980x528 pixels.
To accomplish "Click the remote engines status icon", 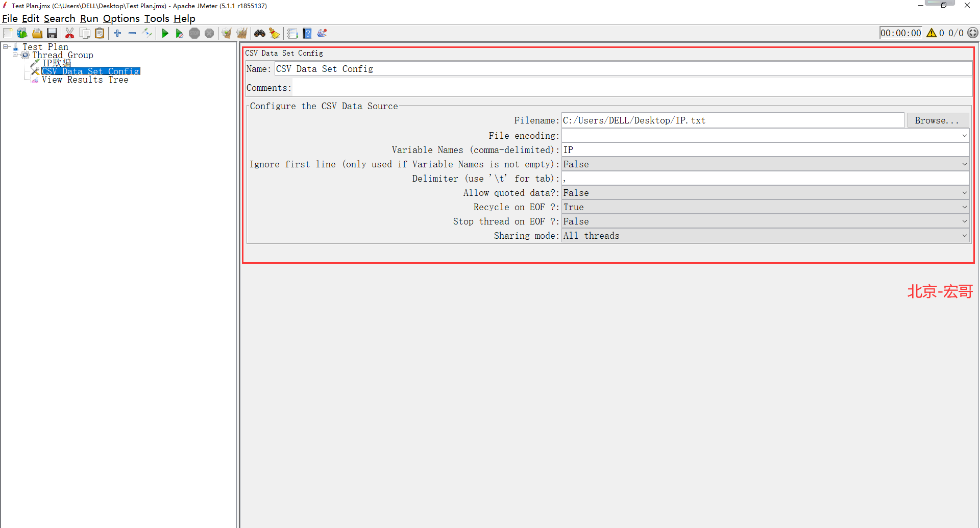I will (973, 33).
